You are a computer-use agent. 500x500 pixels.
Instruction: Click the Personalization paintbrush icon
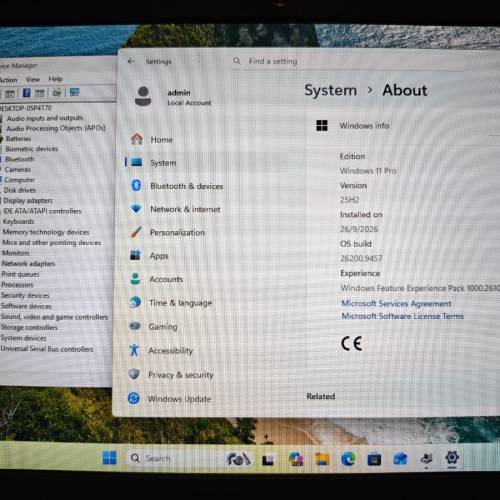point(136,232)
